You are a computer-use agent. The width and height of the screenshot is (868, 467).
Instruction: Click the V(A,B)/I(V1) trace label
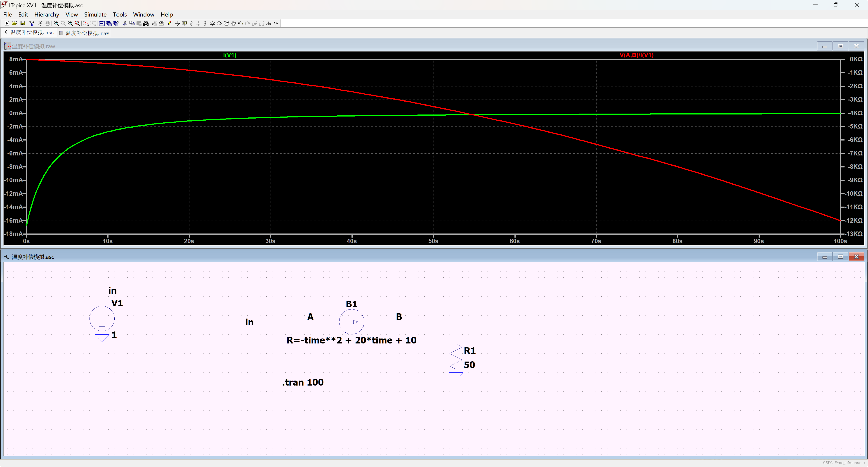pos(636,55)
